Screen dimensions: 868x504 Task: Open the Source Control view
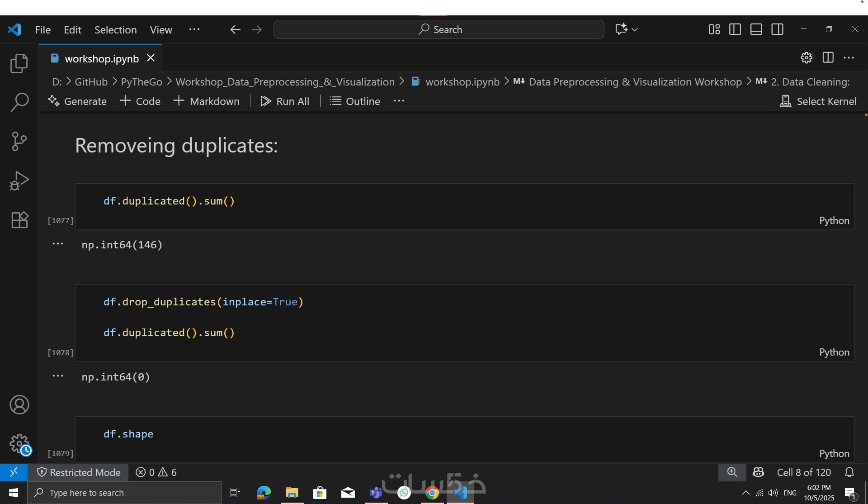19,142
